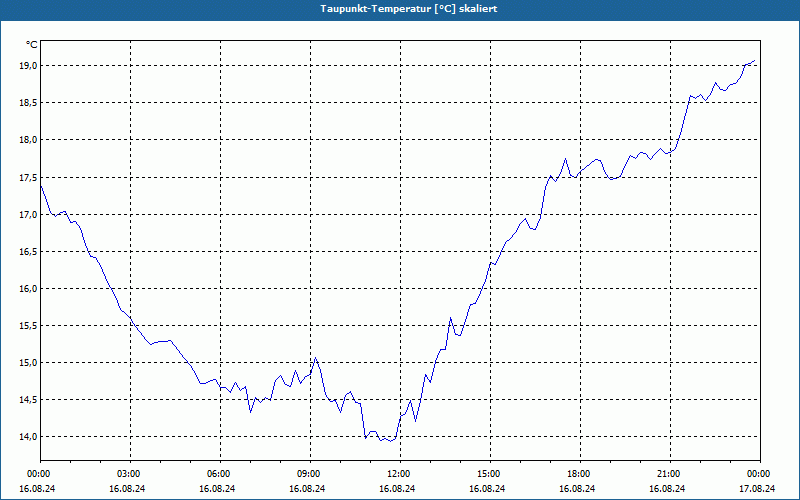Click the '16,0' y-axis value
Screen dimensions: 800x500
click(27, 289)
